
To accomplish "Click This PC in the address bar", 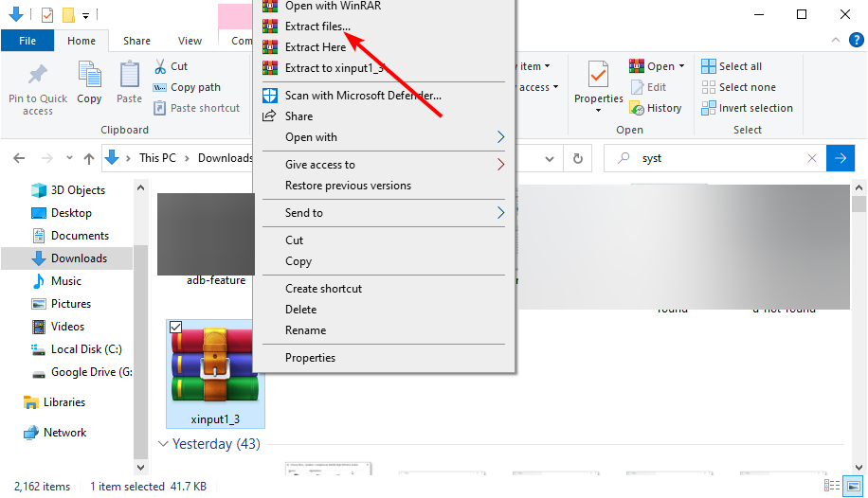I will click(x=157, y=158).
